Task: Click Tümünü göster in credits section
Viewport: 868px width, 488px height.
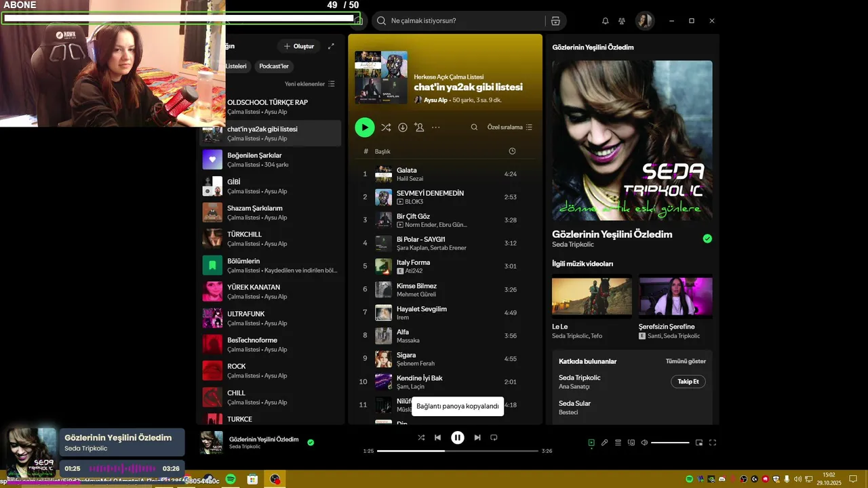Action: click(x=686, y=361)
